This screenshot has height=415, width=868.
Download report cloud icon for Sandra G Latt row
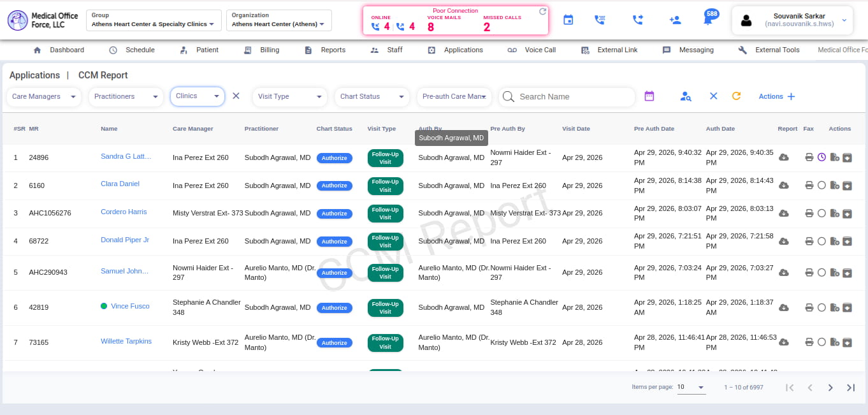pyautogui.click(x=784, y=157)
